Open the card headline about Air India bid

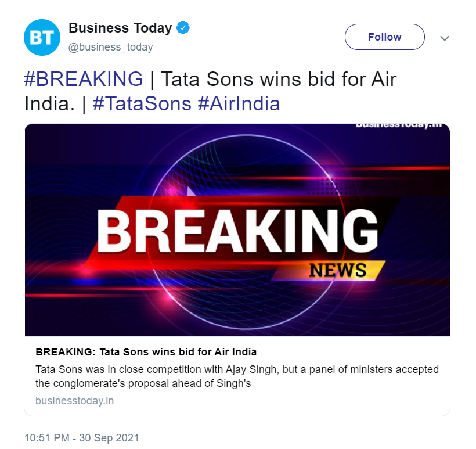[x=146, y=352]
